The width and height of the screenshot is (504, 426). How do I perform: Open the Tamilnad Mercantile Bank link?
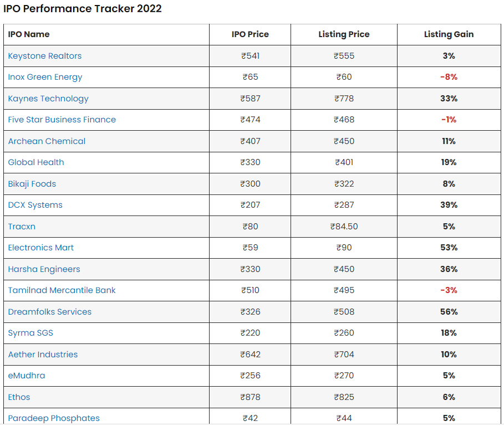click(62, 290)
